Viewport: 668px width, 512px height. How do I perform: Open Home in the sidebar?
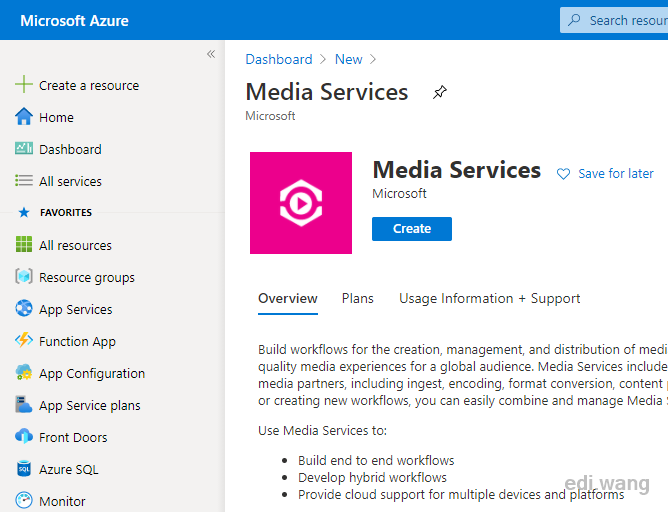56,118
